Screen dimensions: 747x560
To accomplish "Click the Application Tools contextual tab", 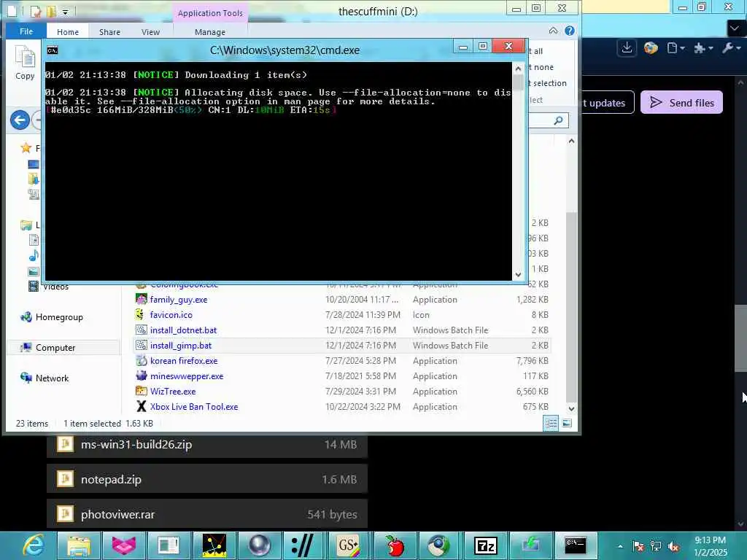I will (210, 13).
